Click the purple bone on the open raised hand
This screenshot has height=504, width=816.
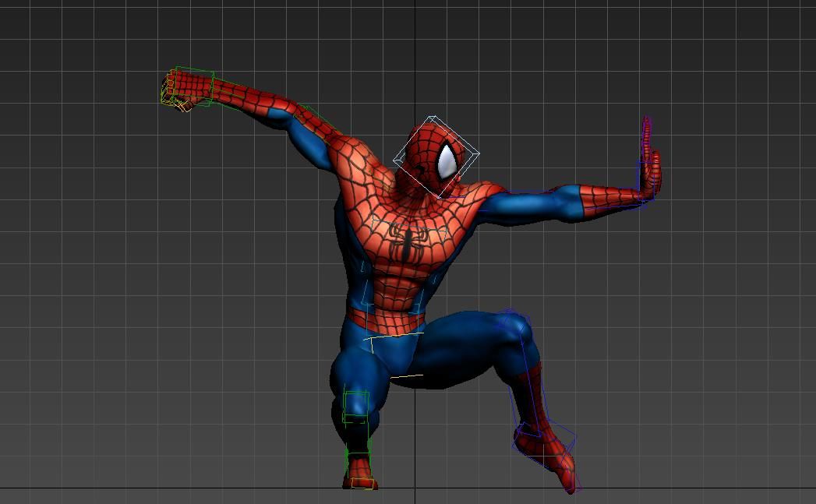pos(646,156)
